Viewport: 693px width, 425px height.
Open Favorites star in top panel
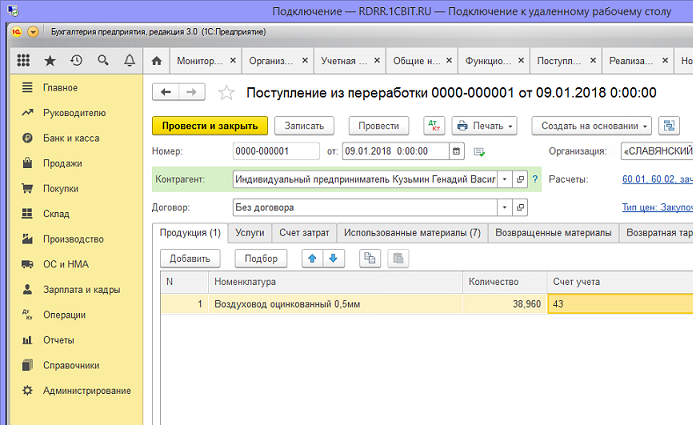pos(50,61)
